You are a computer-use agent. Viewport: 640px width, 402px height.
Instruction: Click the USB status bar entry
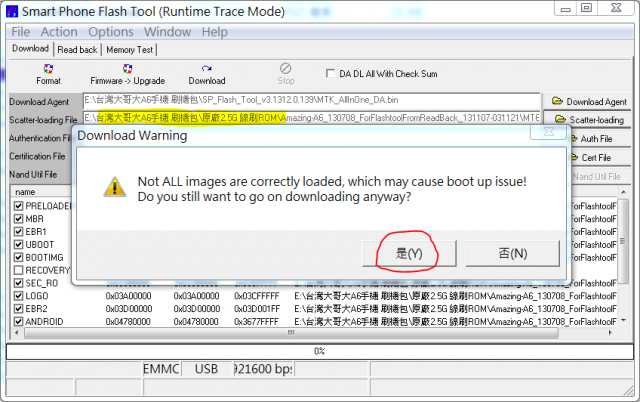click(207, 369)
